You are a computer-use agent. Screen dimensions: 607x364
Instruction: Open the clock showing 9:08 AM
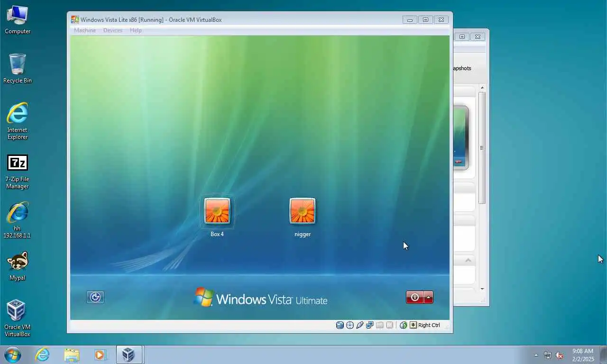point(583,355)
